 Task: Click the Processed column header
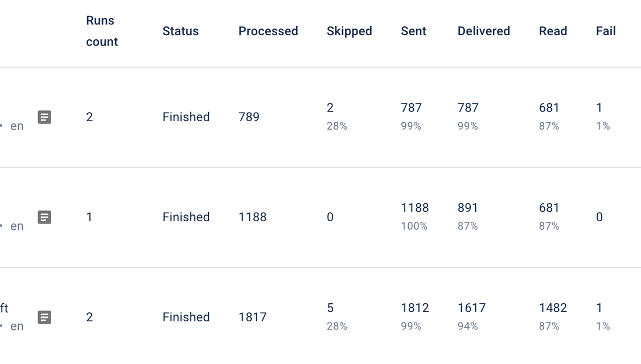(x=268, y=31)
